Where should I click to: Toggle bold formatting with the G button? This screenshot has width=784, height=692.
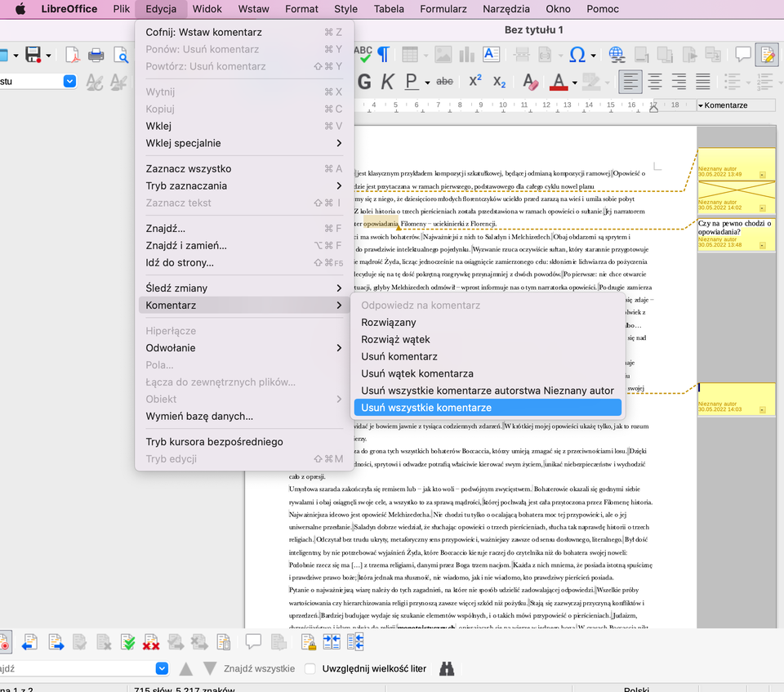[x=363, y=81]
